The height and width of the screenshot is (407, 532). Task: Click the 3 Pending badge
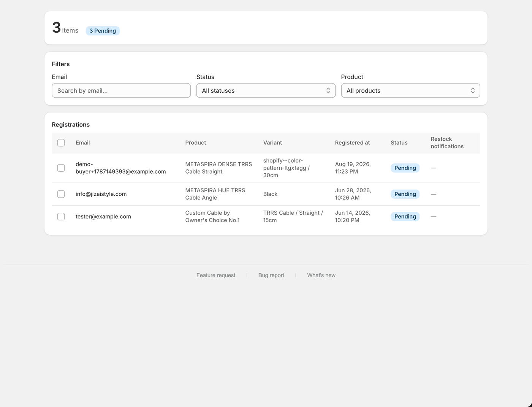[103, 31]
